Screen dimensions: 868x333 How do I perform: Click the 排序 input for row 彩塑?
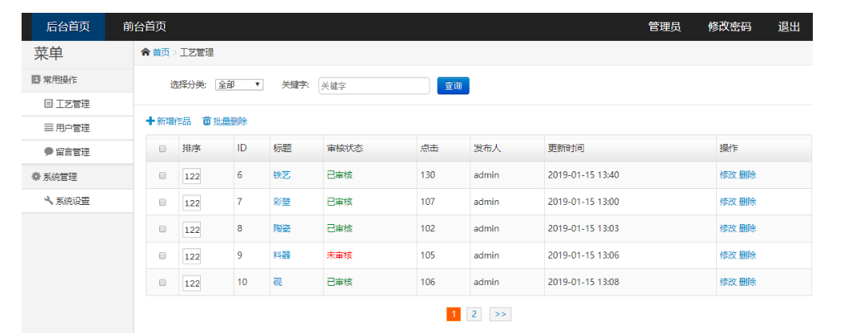pyautogui.click(x=191, y=203)
